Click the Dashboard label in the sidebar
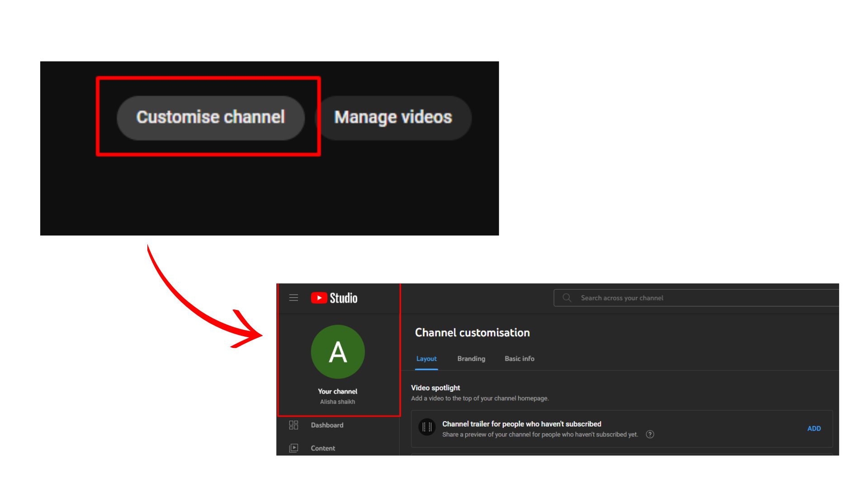Screen dimensions: 868x488 pyautogui.click(x=327, y=425)
